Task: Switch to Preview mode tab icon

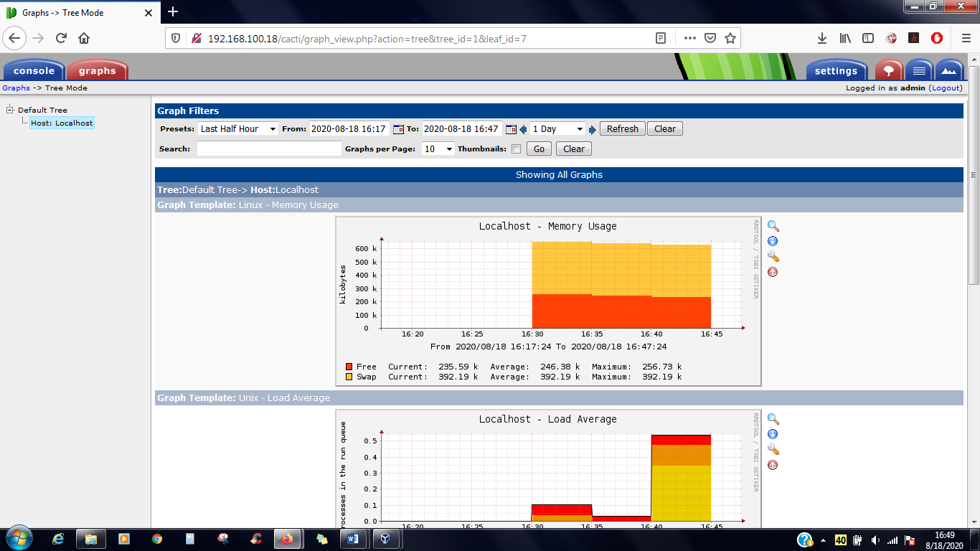Action: click(x=948, y=70)
